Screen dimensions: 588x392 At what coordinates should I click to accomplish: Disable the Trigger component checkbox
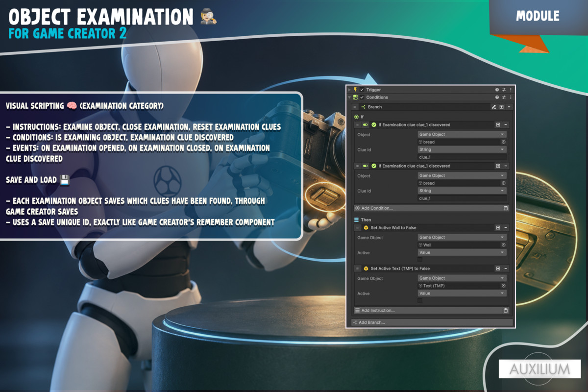tap(362, 90)
